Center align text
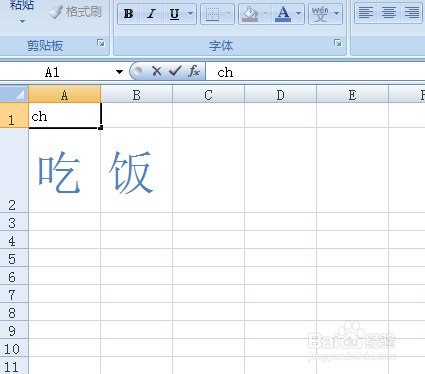 click(x=389, y=13)
